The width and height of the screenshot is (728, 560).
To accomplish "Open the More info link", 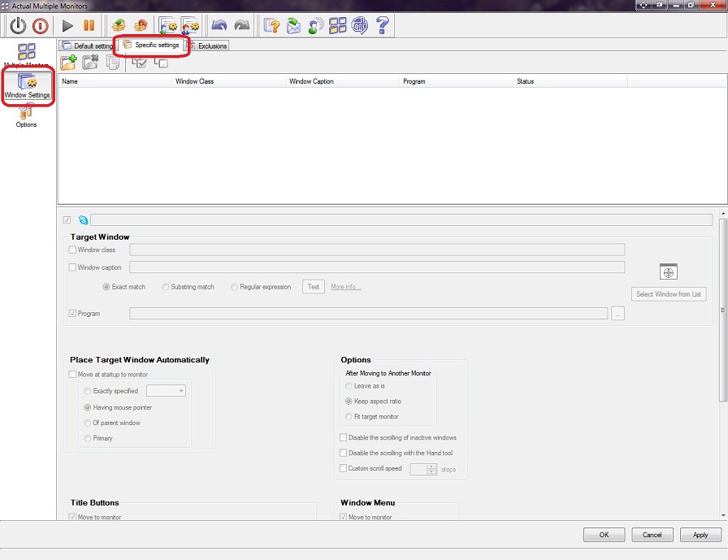I will (346, 287).
